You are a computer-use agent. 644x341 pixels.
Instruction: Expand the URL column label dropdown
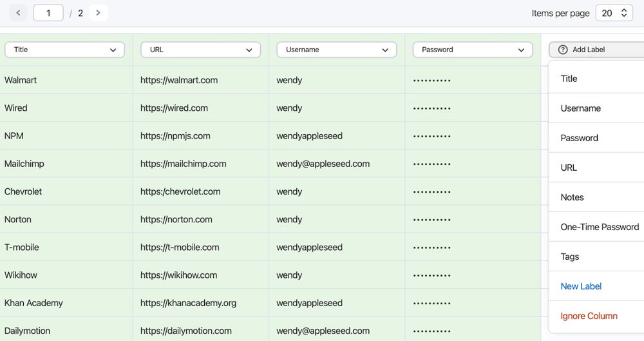(x=200, y=50)
